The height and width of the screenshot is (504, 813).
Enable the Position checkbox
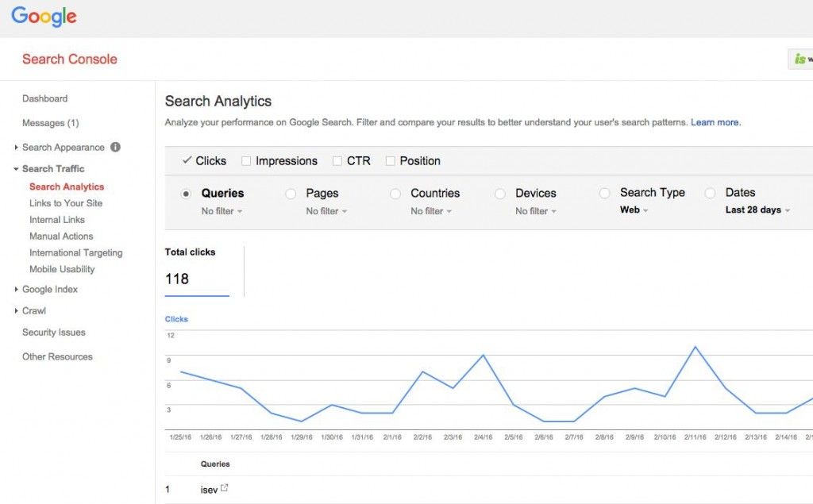390,160
